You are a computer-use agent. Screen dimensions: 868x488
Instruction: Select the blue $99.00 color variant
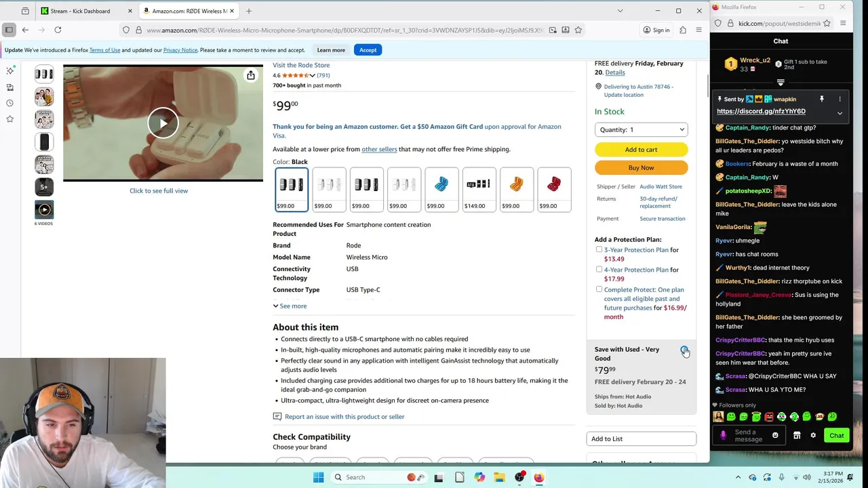click(441, 190)
